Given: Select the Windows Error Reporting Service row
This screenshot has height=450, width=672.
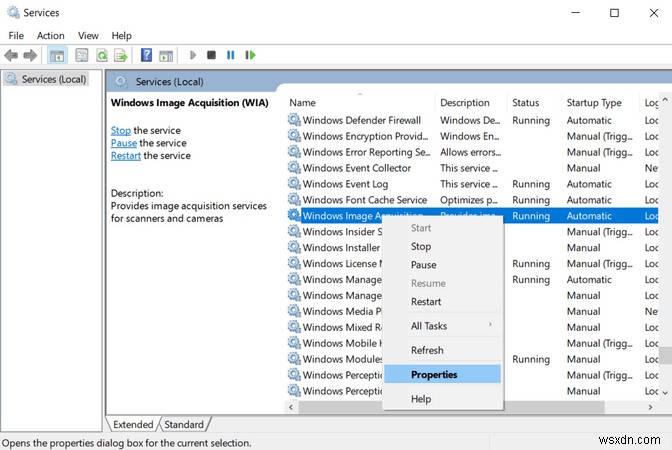Looking at the screenshot, I should coord(472,152).
